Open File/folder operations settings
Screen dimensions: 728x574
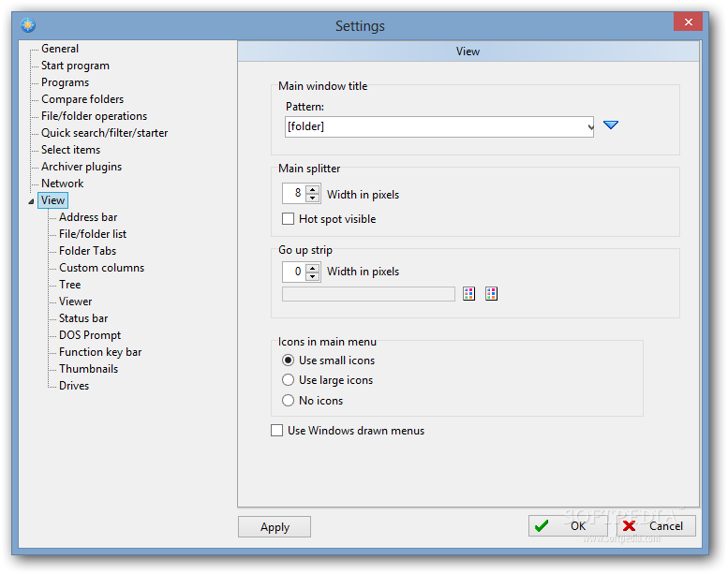(x=94, y=116)
